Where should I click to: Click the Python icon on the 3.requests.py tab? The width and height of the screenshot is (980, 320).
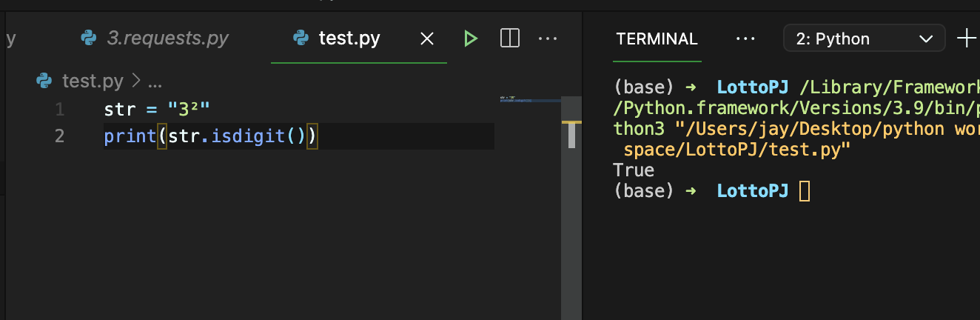click(90, 39)
